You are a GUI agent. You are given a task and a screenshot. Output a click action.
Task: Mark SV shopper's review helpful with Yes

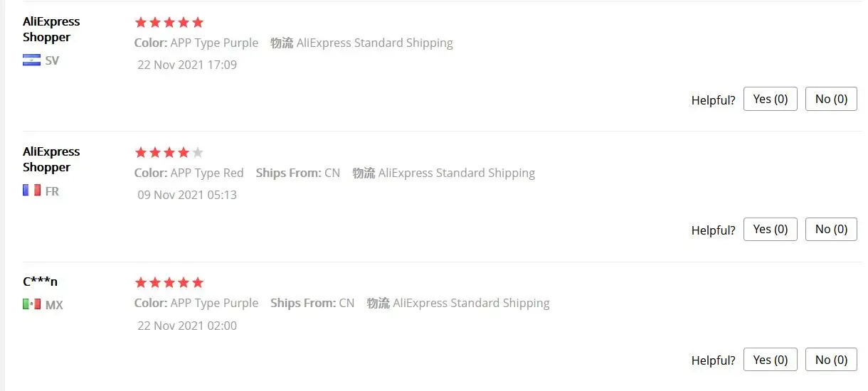point(771,99)
